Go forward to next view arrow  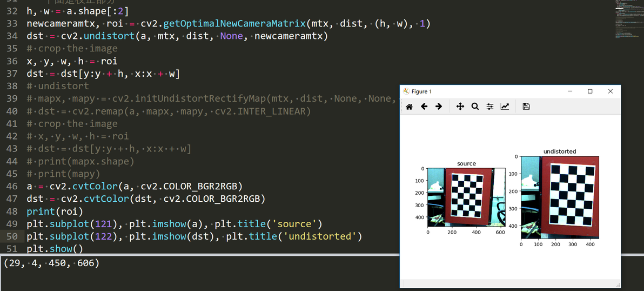[x=439, y=107]
